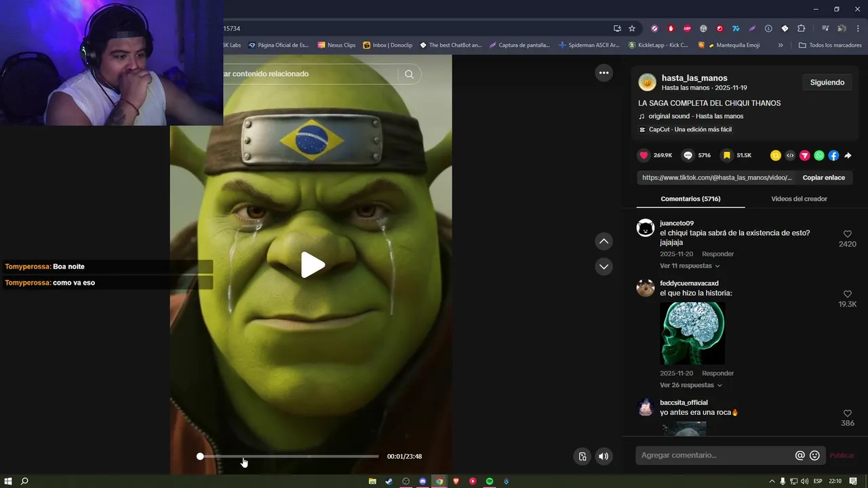This screenshot has width=868, height=488.
Task: Share to WhatsApp icon
Action: click(819, 155)
